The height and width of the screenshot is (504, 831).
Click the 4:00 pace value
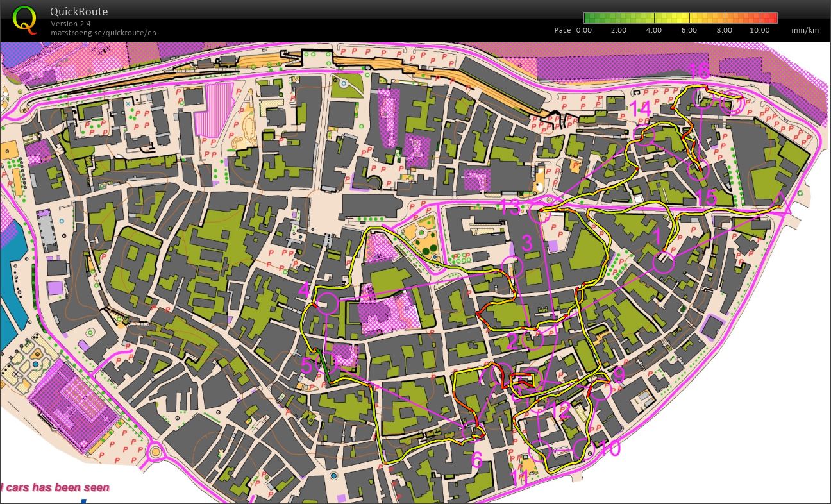pos(654,30)
